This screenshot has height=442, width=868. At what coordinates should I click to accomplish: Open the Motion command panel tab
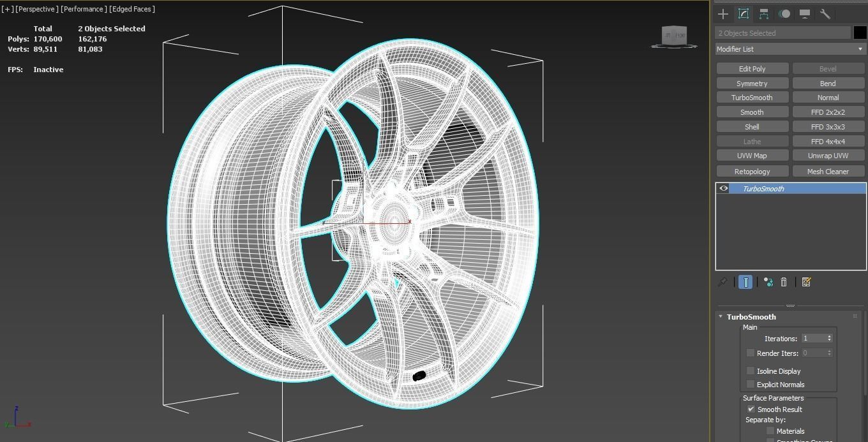click(x=784, y=13)
